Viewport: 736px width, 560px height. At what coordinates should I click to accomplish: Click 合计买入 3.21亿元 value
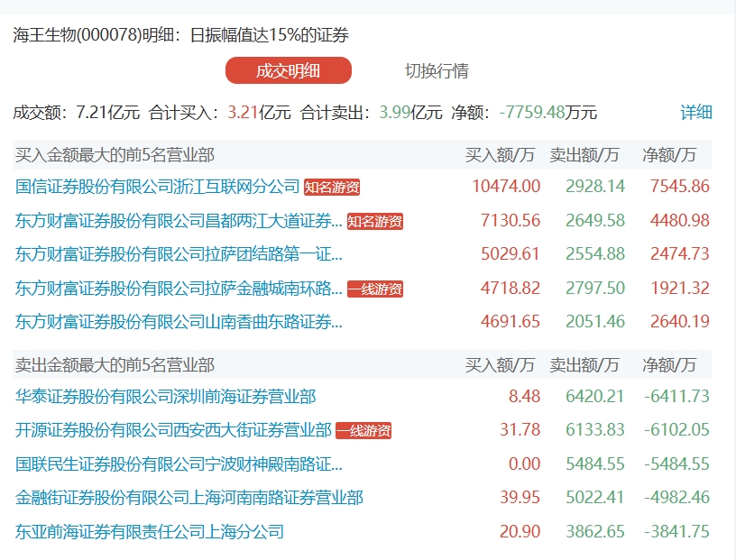259,113
